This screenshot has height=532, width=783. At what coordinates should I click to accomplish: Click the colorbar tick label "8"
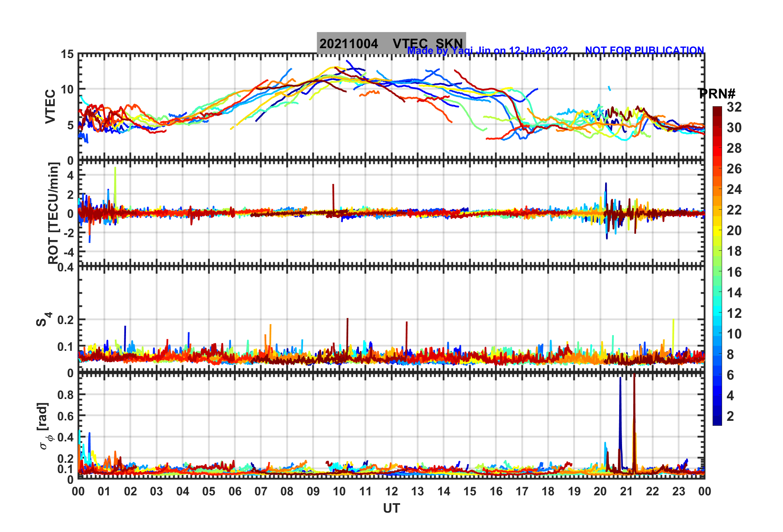[x=730, y=355]
